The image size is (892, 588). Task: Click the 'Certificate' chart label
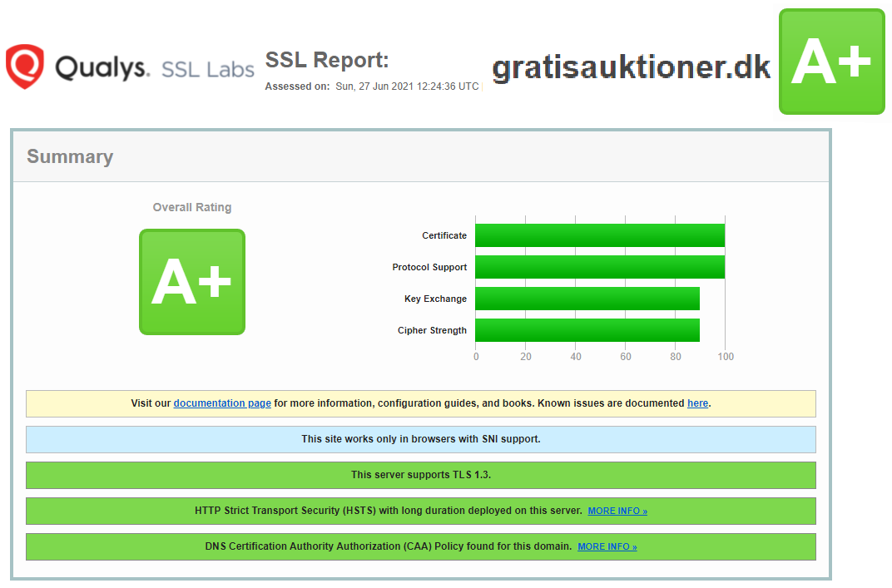pos(444,235)
